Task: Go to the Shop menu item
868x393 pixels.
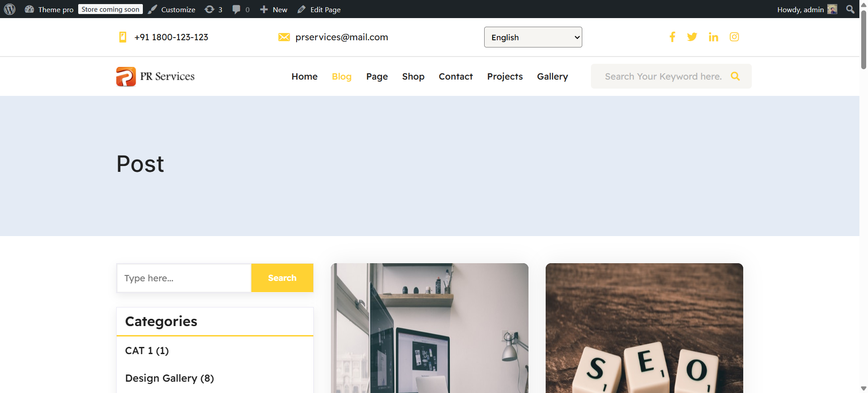Action: pyautogui.click(x=413, y=76)
